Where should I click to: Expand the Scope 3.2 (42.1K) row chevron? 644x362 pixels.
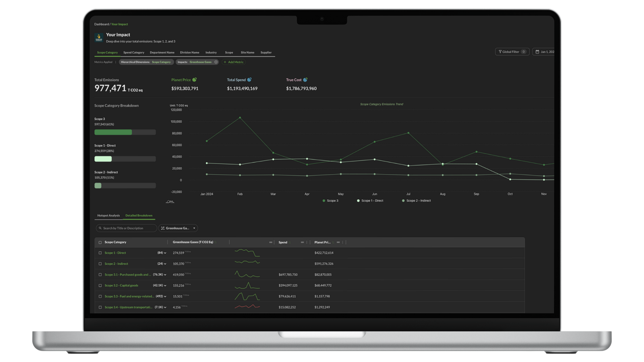pos(165,286)
